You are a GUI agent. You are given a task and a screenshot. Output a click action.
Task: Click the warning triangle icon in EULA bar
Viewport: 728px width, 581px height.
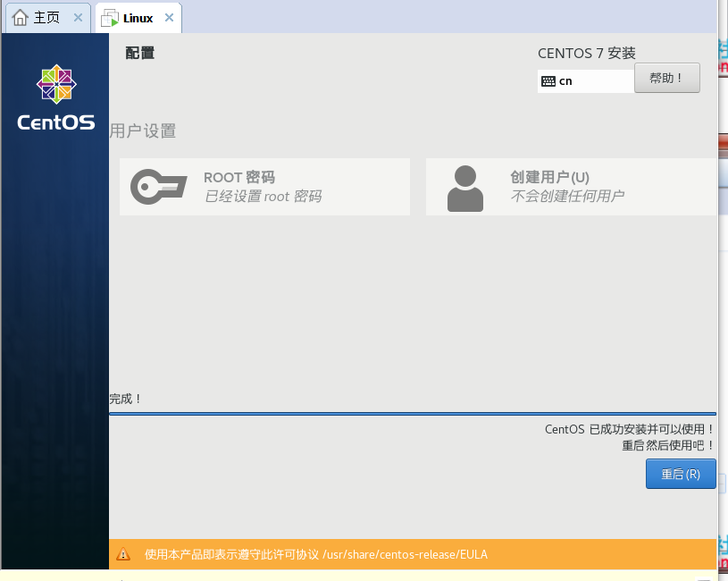click(x=123, y=554)
